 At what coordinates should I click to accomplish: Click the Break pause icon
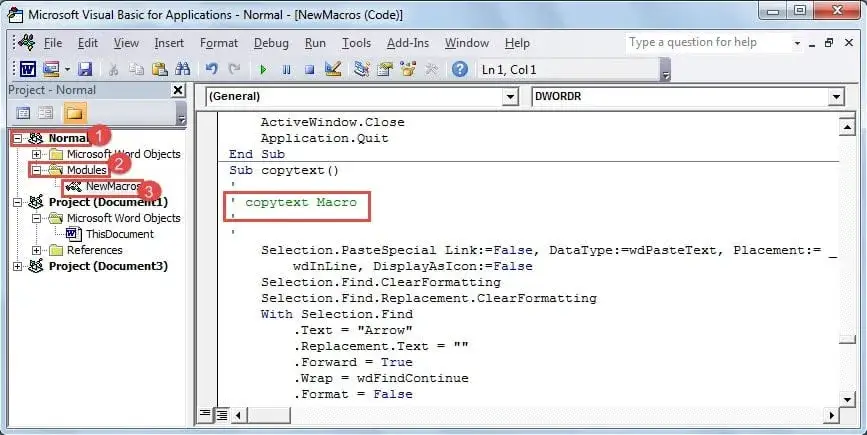[286, 69]
